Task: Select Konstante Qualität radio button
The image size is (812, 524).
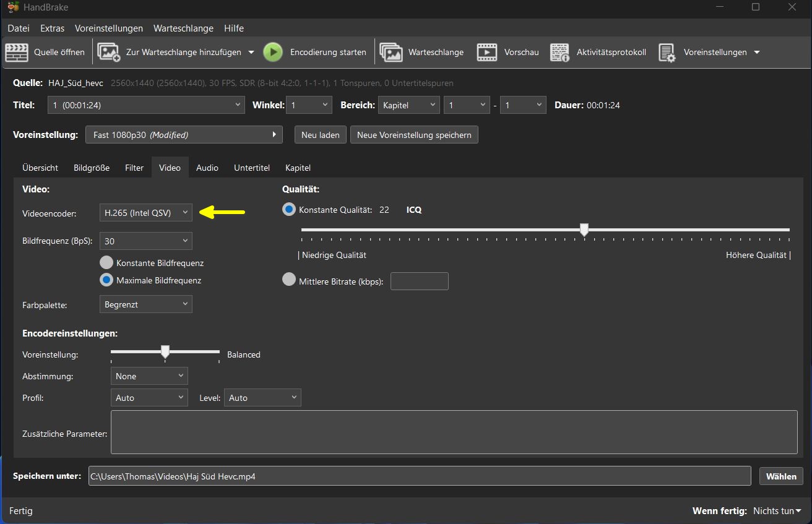Action: point(288,210)
